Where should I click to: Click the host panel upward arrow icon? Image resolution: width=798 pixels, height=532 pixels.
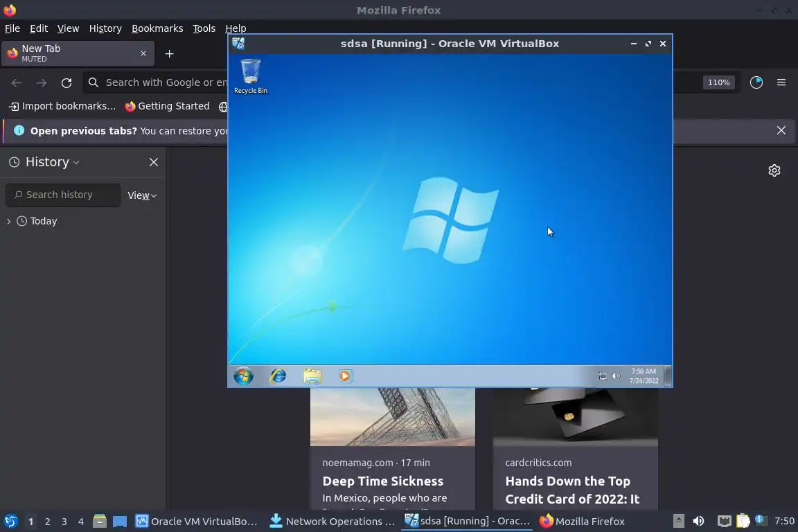(678, 522)
